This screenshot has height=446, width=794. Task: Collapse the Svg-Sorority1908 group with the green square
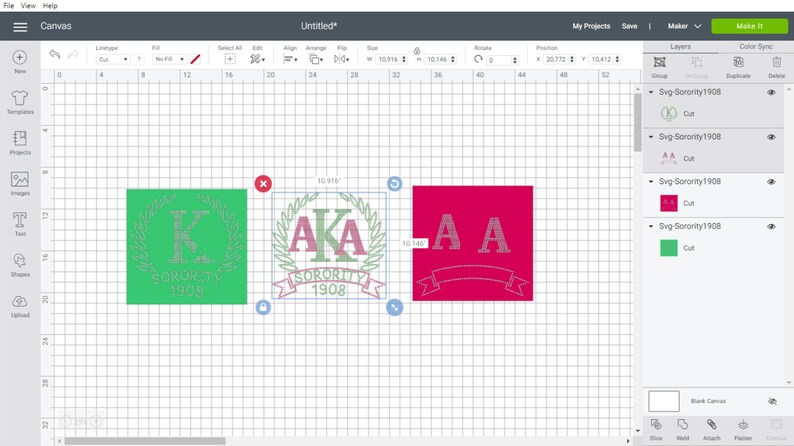pyautogui.click(x=651, y=226)
